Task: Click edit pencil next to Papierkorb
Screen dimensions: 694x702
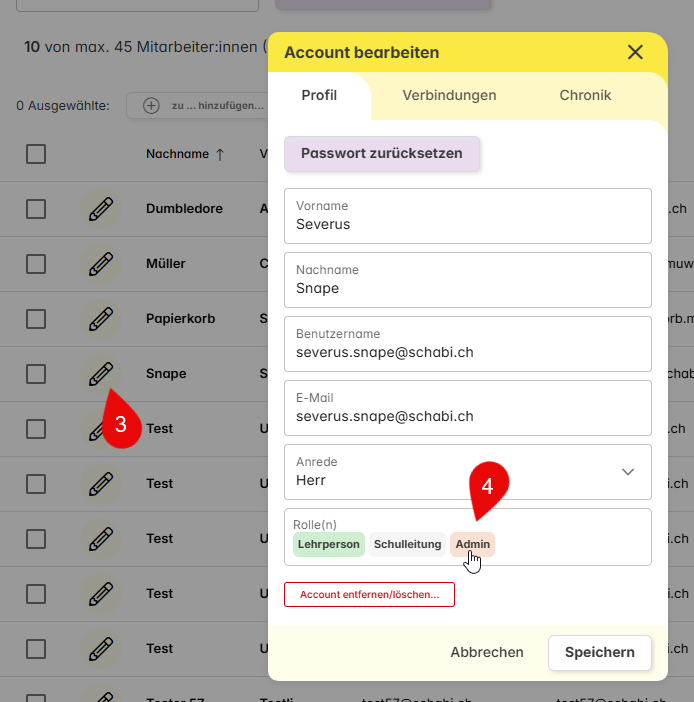Action: (101, 319)
